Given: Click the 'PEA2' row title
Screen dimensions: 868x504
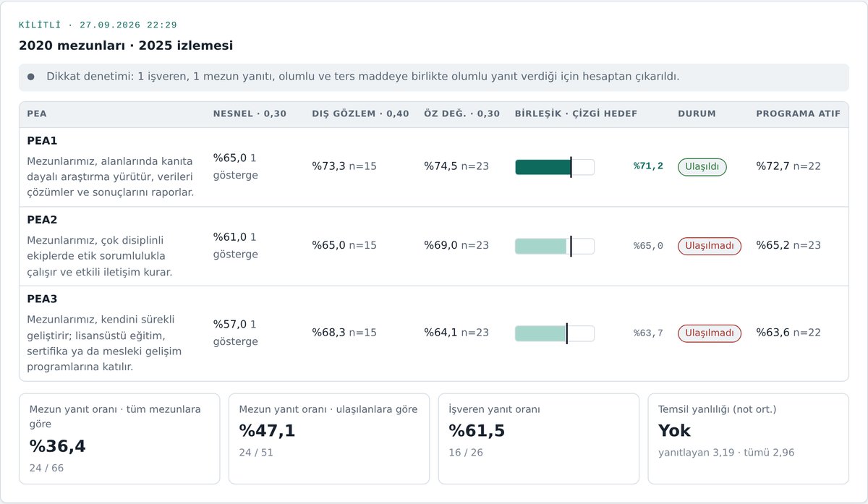Looking at the screenshot, I should 42,220.
